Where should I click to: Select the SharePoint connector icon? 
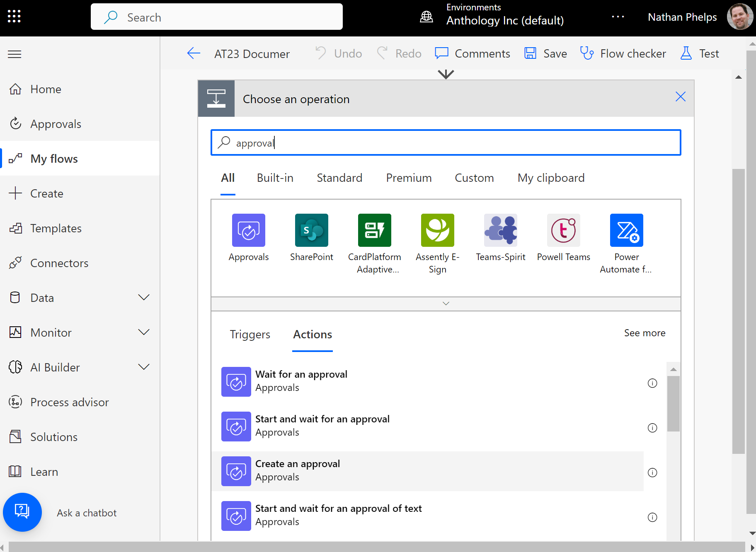click(x=312, y=230)
